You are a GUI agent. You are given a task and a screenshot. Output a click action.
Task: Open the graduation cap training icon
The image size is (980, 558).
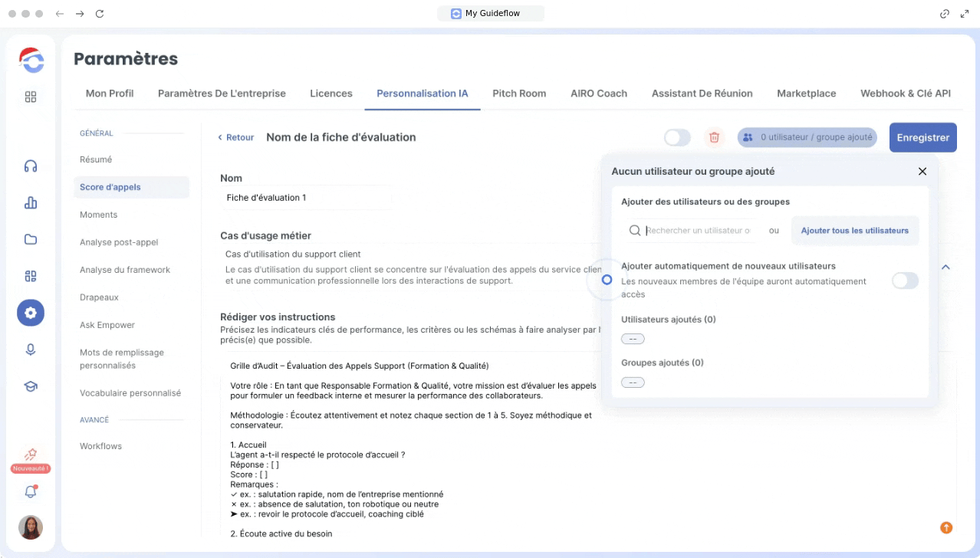pyautogui.click(x=31, y=386)
